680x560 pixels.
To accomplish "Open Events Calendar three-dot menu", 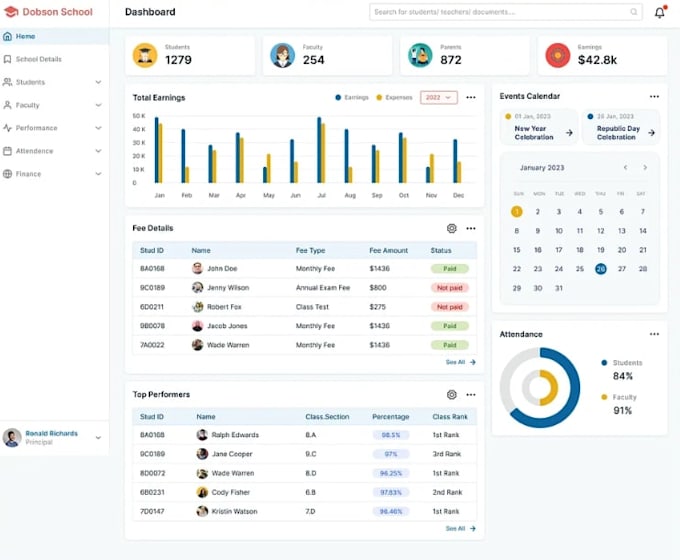I will [x=654, y=96].
